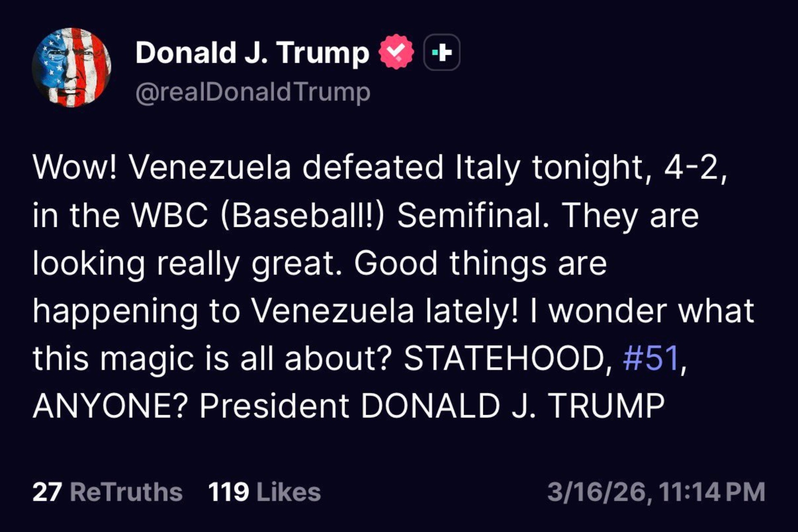Open the flag-painted profile avatar
The width and height of the screenshot is (798, 532).
(71, 67)
